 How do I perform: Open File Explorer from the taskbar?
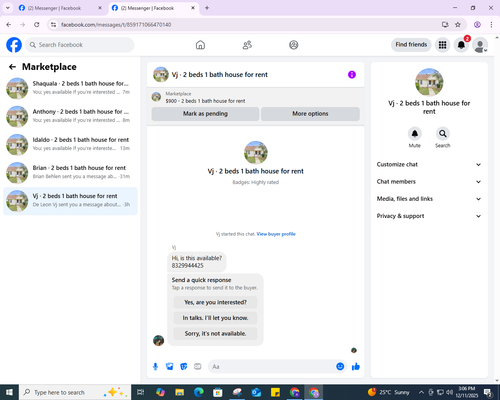tap(180, 392)
